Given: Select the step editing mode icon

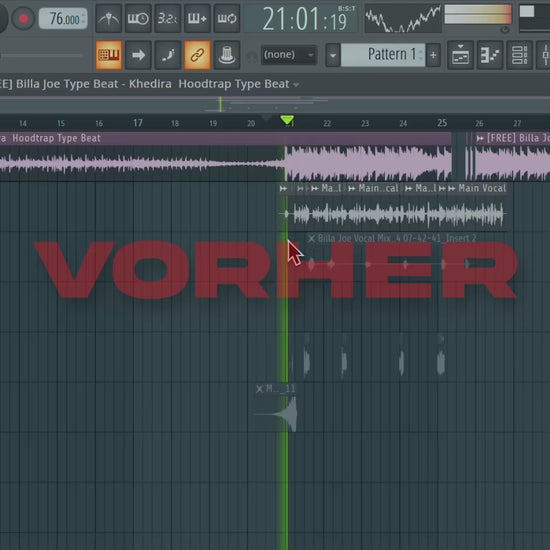Looking at the screenshot, I should tap(168, 55).
